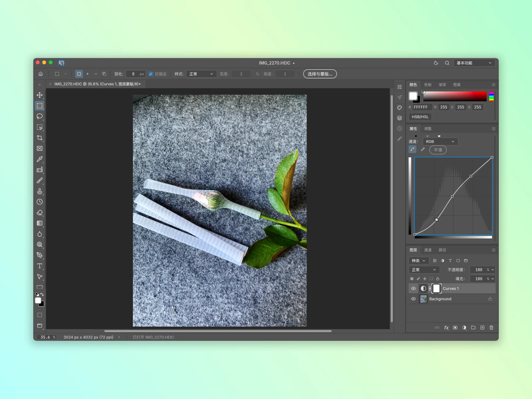532x399 pixels.
Task: Click the fx layer style icon
Action: [446, 328]
